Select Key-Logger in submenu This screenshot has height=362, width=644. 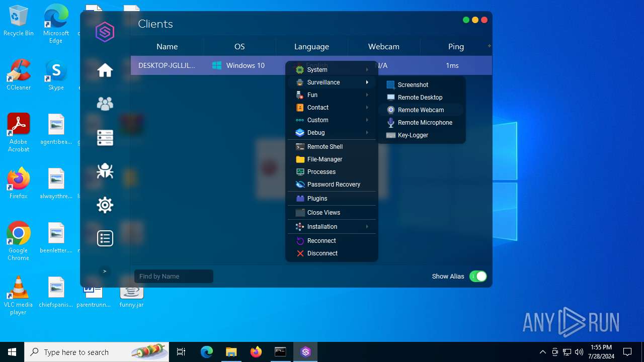[x=422, y=135]
